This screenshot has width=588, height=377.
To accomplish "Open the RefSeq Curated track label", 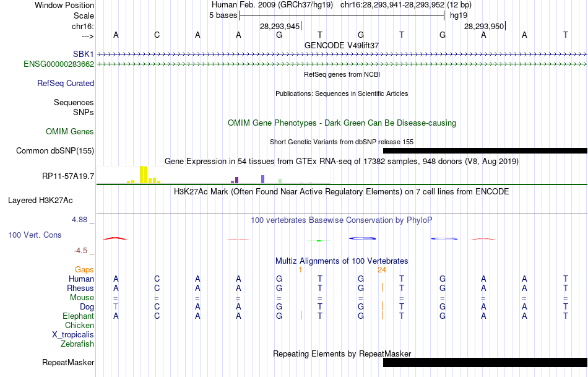I will (66, 84).
